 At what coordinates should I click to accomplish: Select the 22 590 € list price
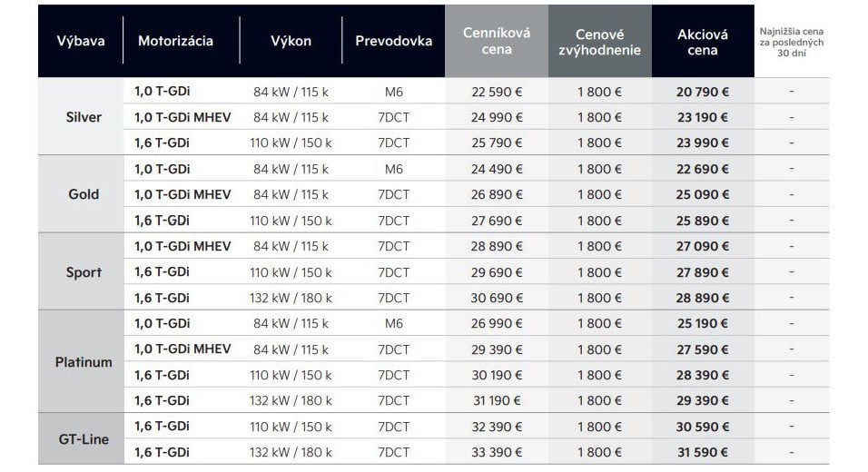click(x=497, y=92)
